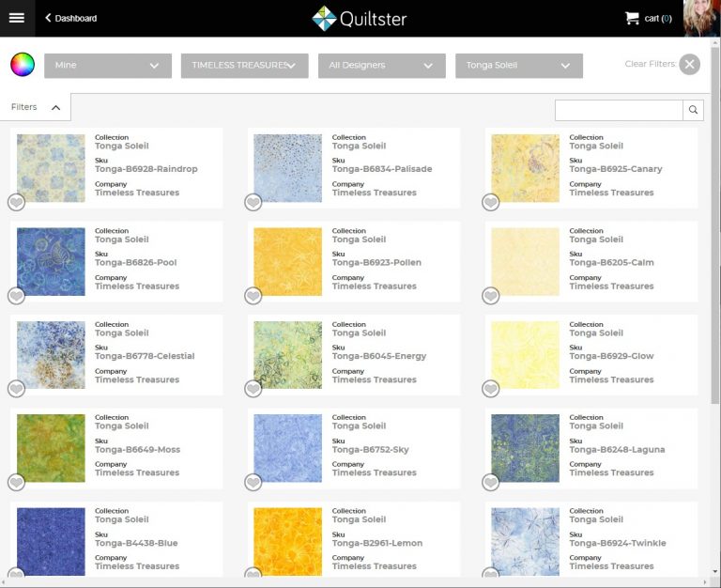Click SKU text Tonga-B6752-Sky
Screen dimensions: 721x588
point(371,450)
